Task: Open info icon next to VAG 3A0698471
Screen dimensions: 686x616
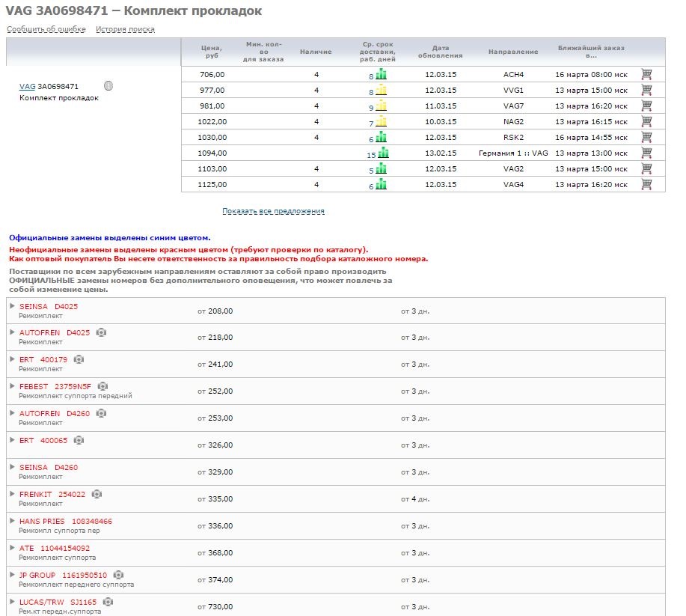Action: [x=108, y=85]
